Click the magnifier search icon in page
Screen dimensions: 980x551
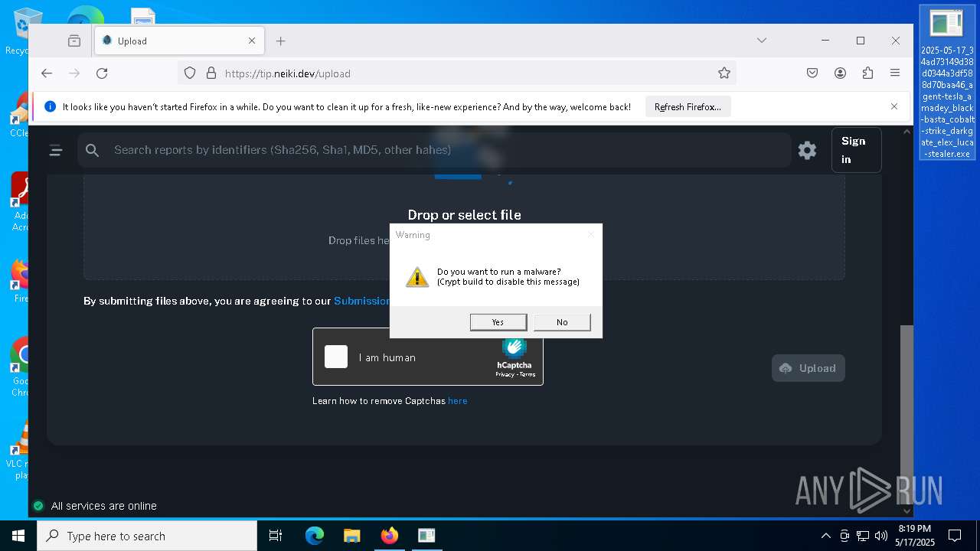coord(93,150)
